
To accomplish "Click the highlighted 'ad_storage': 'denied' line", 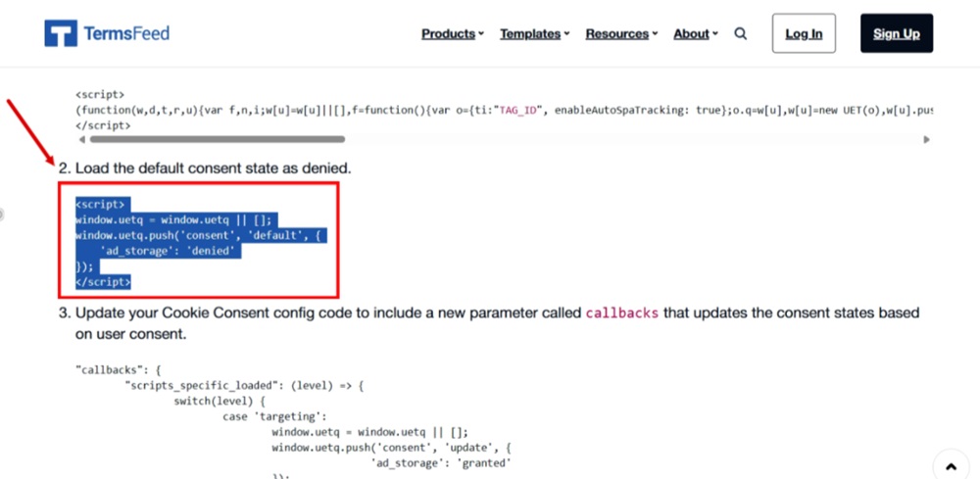I will [x=170, y=251].
